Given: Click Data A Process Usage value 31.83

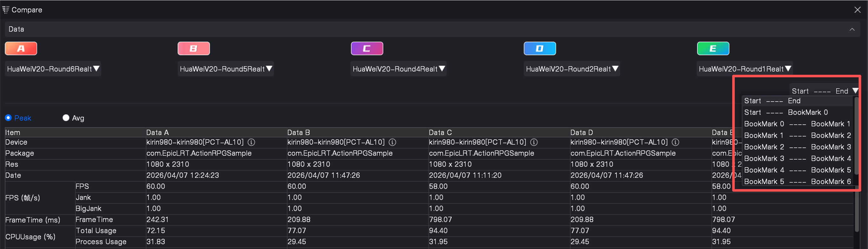Looking at the screenshot, I should click(x=156, y=242).
